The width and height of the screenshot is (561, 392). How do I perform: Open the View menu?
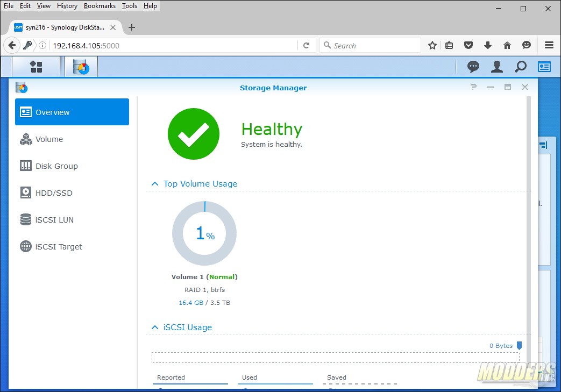click(44, 6)
